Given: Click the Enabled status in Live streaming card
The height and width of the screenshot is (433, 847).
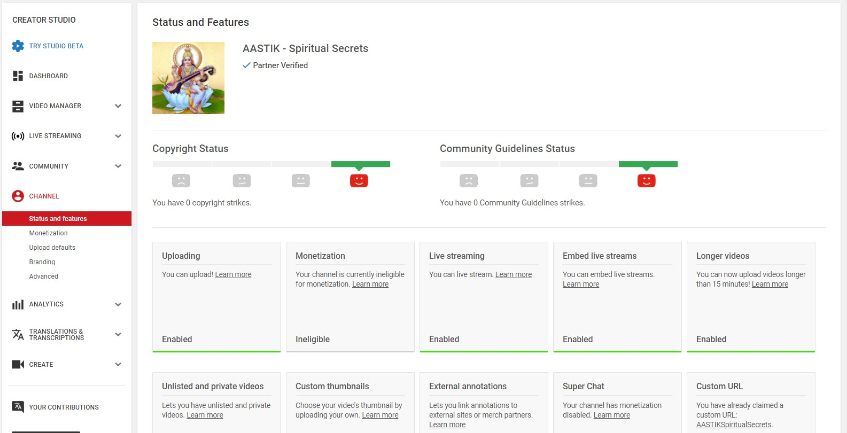Looking at the screenshot, I should pos(444,340).
